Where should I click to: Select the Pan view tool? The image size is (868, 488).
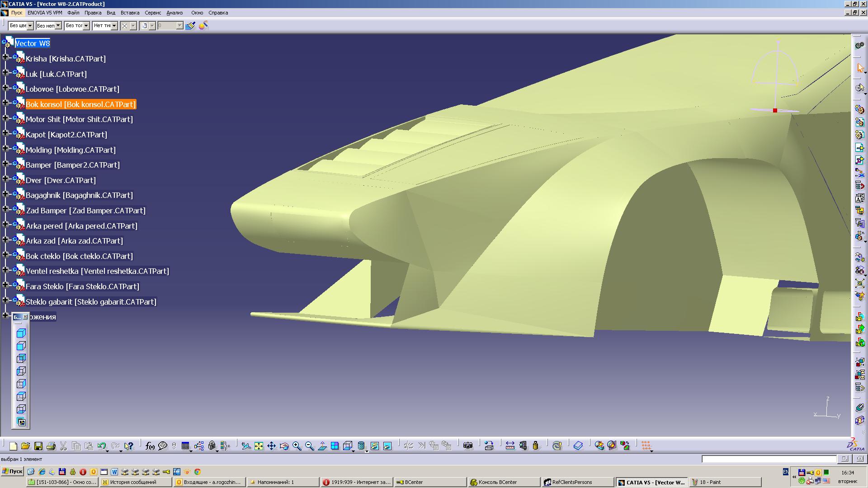[271, 446]
